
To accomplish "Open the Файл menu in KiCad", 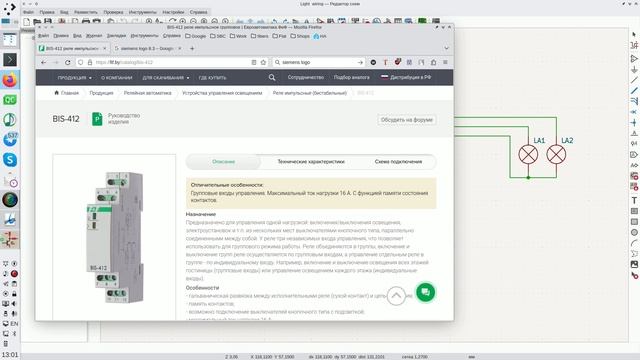I will click(28, 12).
